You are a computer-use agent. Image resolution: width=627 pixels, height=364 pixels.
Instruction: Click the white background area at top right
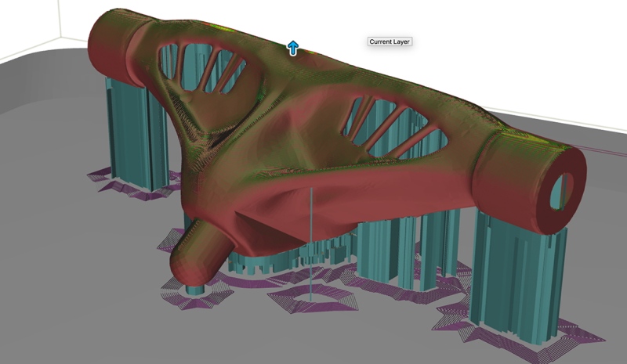(549, 47)
